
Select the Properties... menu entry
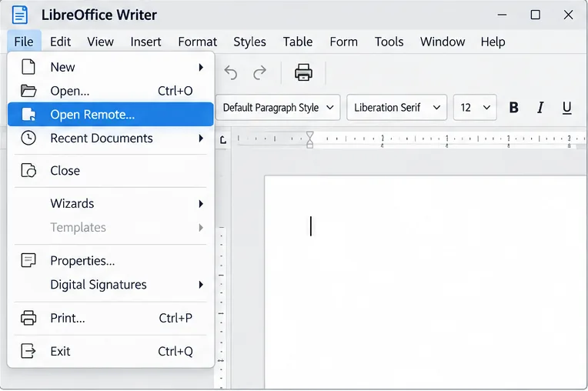111,261
